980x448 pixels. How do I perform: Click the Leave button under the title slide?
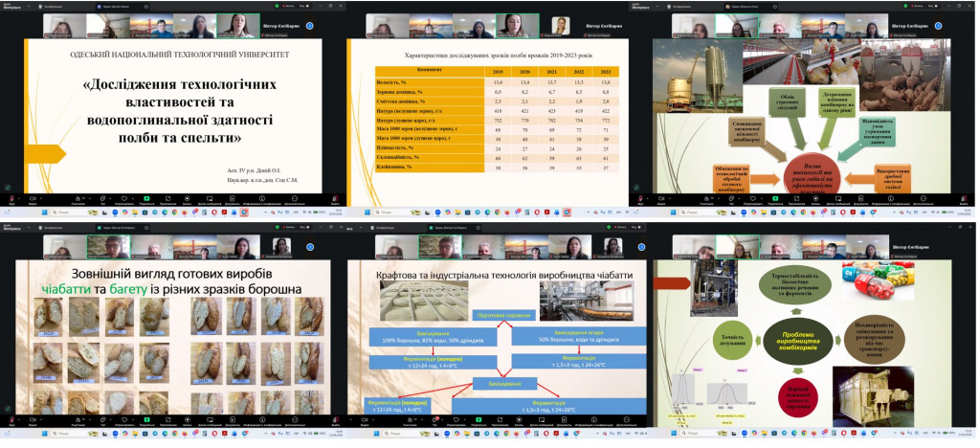335,200
